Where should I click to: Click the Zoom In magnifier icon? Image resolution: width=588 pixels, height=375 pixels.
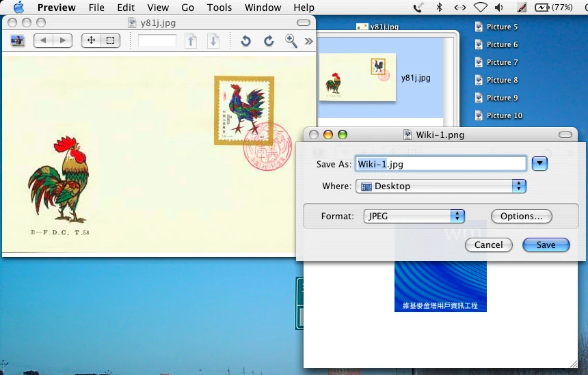pos(291,40)
